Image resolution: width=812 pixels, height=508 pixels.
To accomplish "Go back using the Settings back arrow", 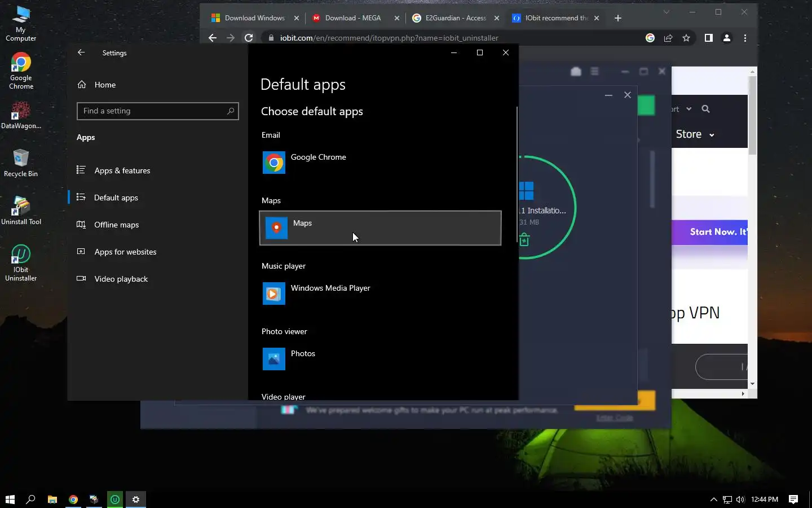I will tap(81, 52).
